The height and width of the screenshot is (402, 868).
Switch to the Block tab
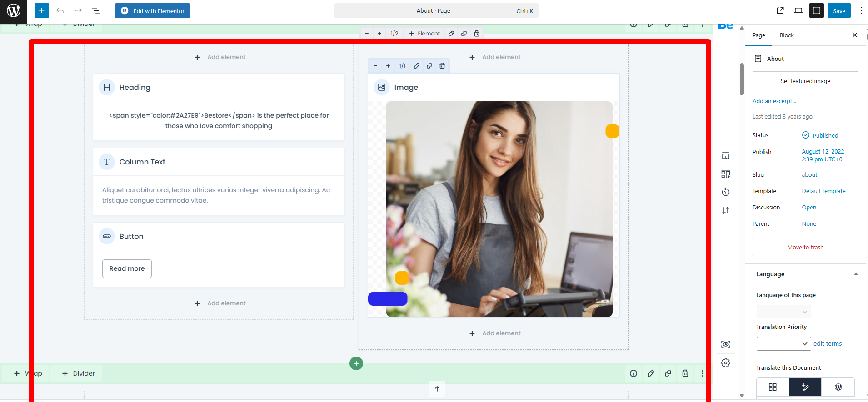[x=787, y=35]
